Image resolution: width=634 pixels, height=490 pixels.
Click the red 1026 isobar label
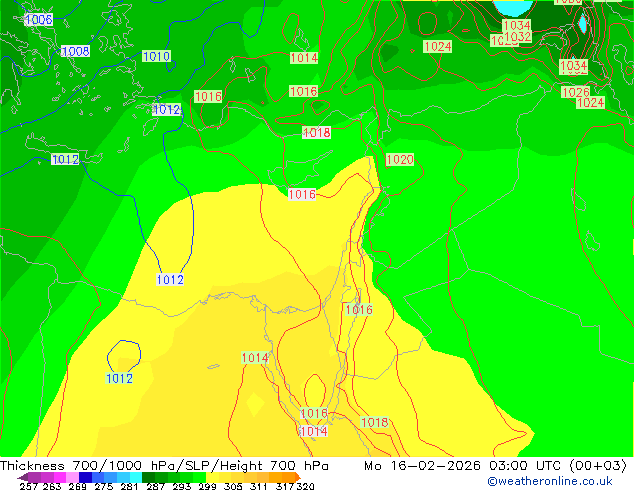pyautogui.click(x=575, y=92)
